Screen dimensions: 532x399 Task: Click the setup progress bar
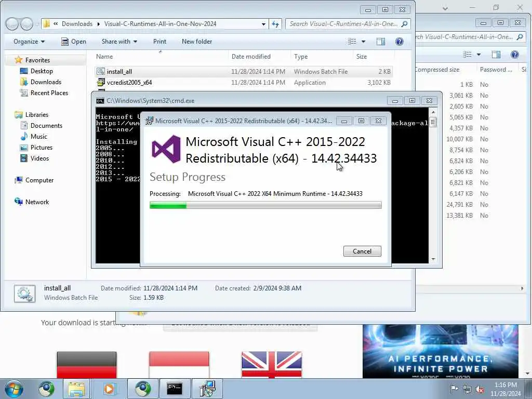click(265, 205)
